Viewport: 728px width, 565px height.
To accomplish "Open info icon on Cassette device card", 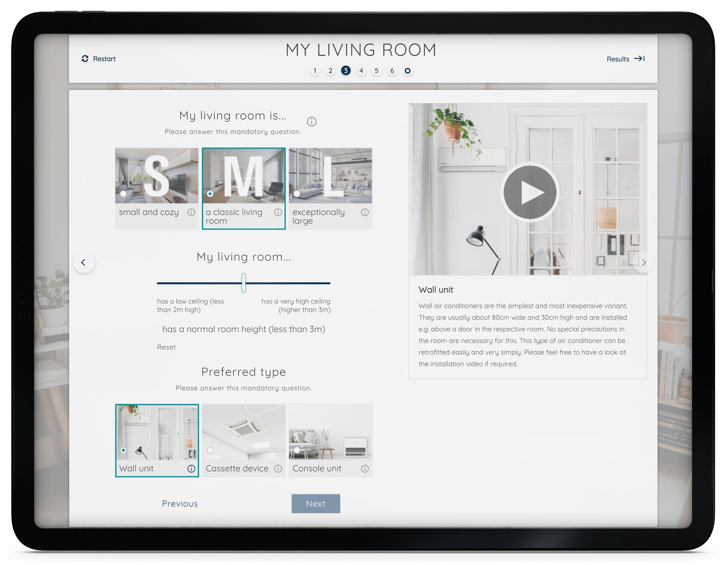I will (278, 469).
